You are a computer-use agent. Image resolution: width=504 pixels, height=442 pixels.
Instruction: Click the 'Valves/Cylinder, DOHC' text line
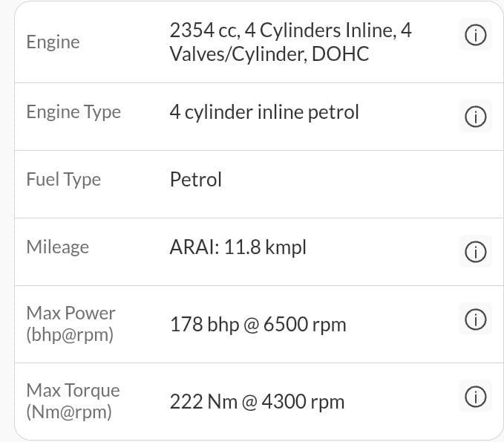(269, 54)
